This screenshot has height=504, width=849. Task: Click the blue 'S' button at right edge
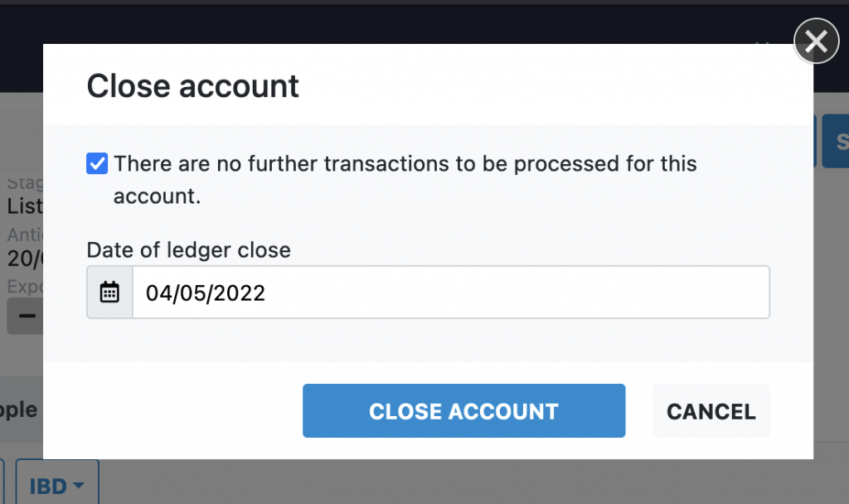point(837,142)
